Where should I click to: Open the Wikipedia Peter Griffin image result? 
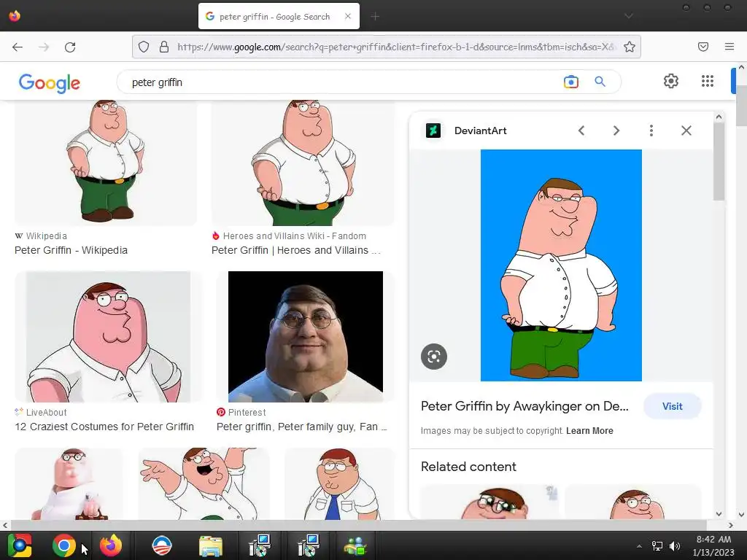106,163
